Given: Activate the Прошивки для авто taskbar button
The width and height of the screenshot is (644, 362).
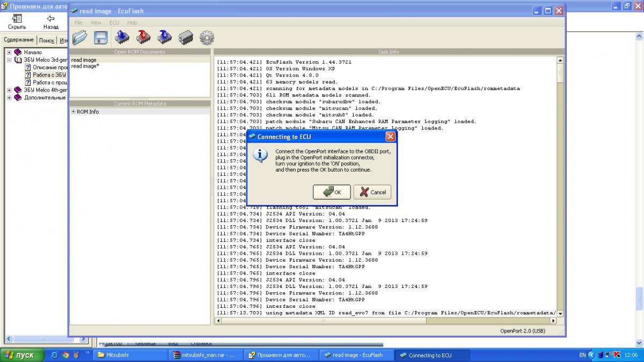Looking at the screenshot, I should [x=281, y=355].
